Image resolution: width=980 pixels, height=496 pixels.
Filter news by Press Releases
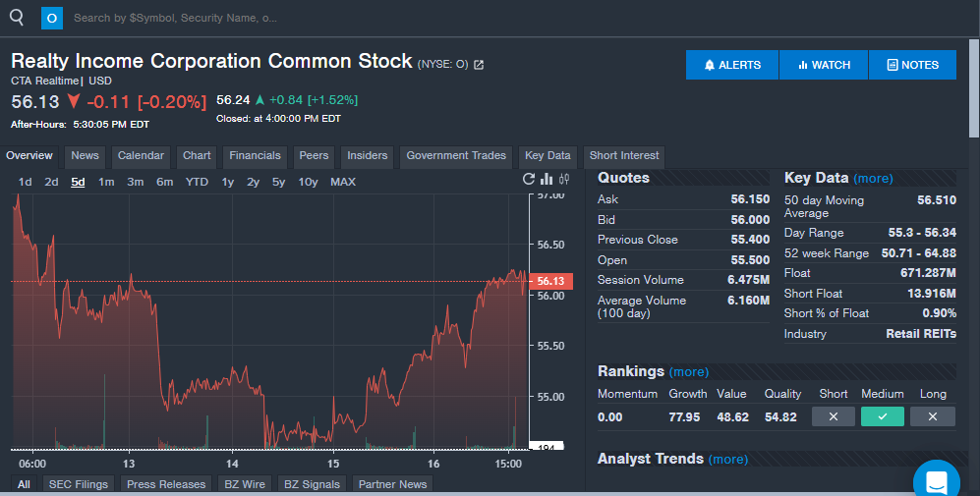pyautogui.click(x=165, y=485)
